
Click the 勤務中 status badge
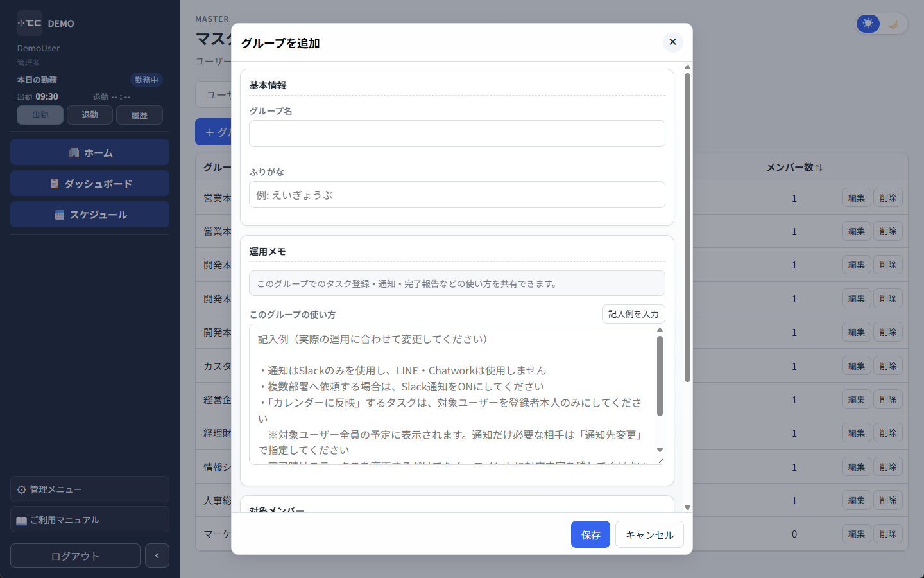click(146, 80)
